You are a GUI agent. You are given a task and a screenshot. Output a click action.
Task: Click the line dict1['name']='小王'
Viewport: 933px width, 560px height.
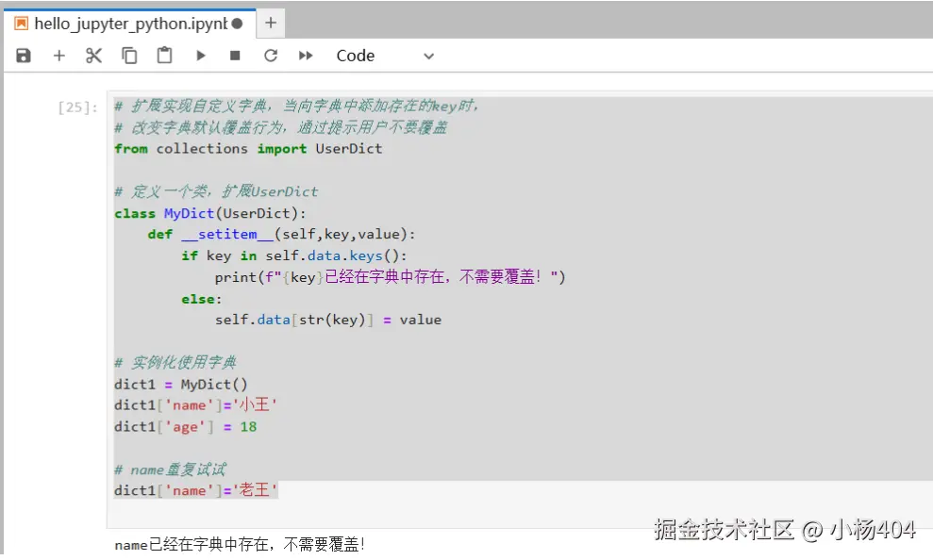click(196, 405)
